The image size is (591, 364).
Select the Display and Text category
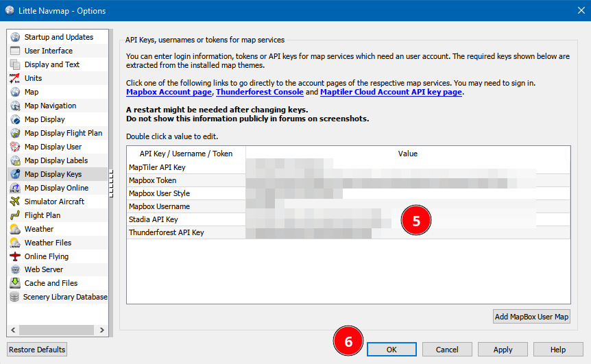pyautogui.click(x=52, y=64)
